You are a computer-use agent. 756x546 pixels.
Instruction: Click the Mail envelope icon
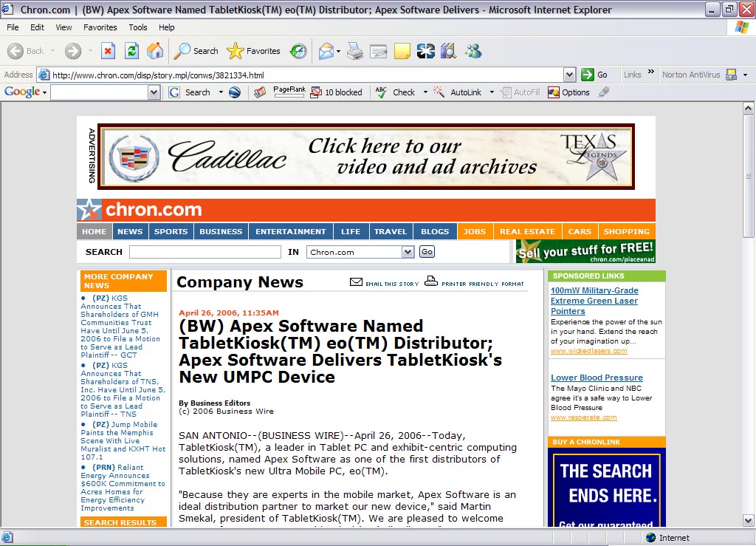pyautogui.click(x=326, y=51)
